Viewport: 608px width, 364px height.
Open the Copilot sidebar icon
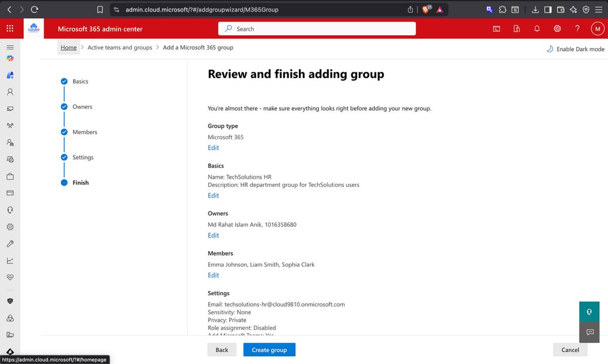[x=10, y=59]
